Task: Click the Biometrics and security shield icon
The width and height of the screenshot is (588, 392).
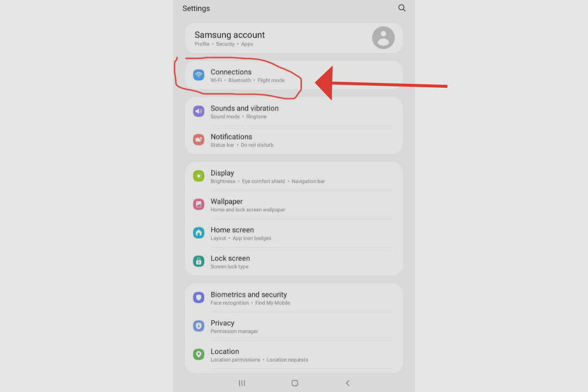Action: [198, 297]
